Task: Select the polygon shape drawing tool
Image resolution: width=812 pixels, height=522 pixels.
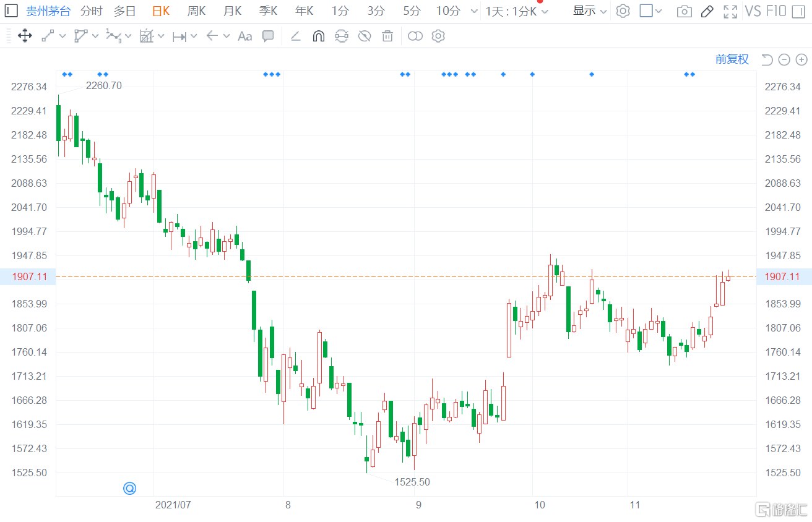Action: point(80,36)
